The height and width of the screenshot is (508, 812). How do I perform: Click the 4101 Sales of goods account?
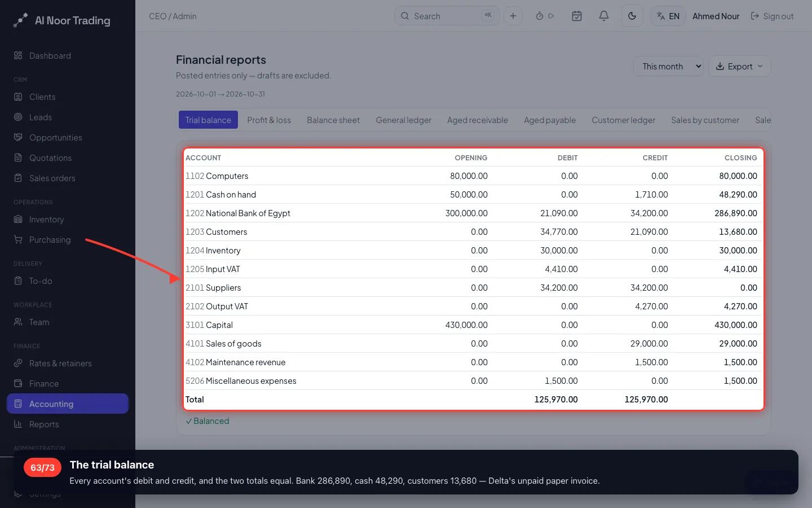(474, 343)
